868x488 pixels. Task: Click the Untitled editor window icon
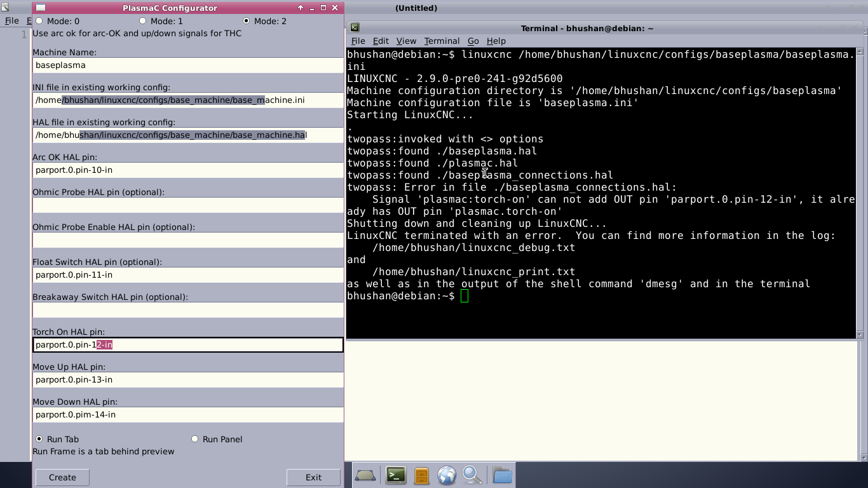point(4,8)
